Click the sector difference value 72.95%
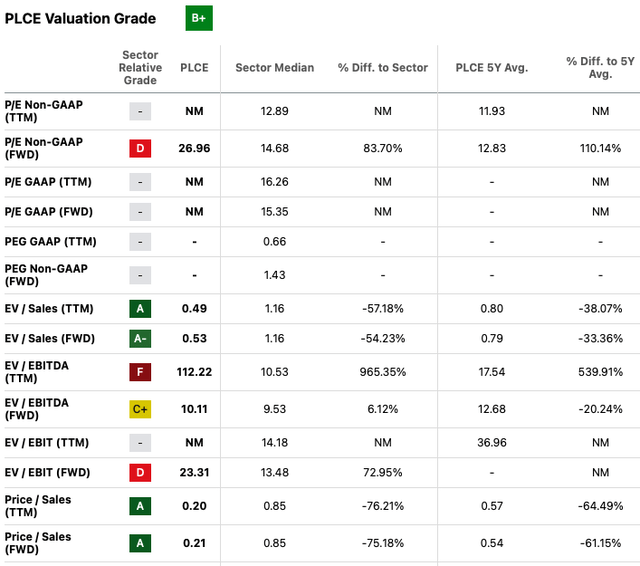Image resolution: width=640 pixels, height=566 pixels. point(383,472)
